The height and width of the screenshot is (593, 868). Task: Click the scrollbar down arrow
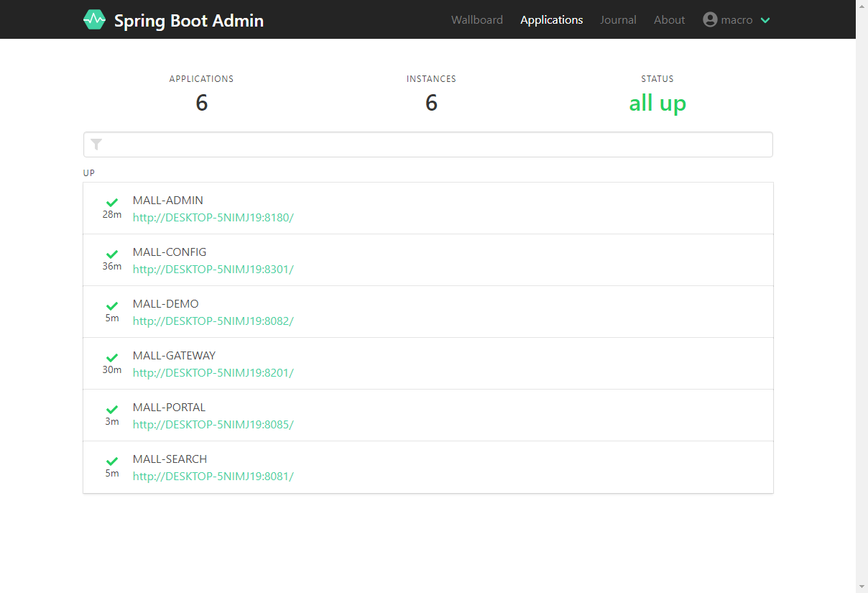tap(862, 586)
